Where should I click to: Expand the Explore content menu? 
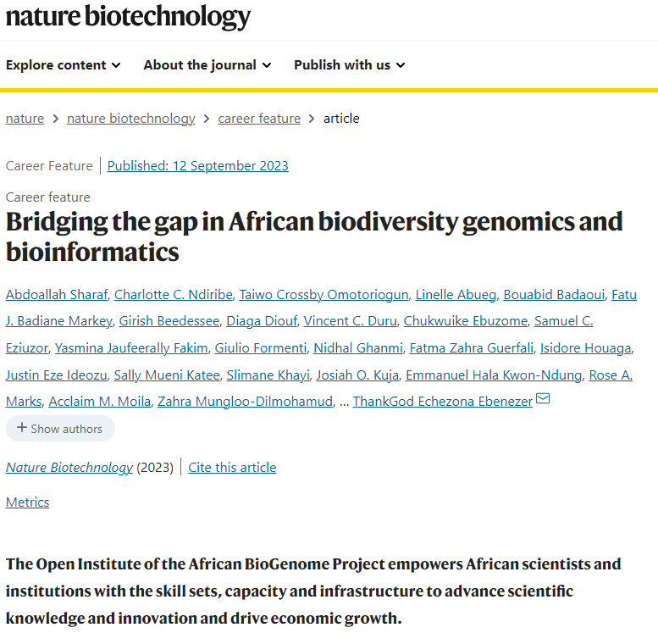pos(64,65)
